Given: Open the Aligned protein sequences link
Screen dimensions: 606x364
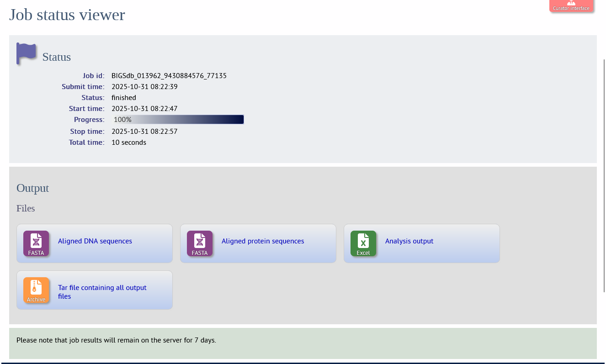Looking at the screenshot, I should (x=263, y=241).
